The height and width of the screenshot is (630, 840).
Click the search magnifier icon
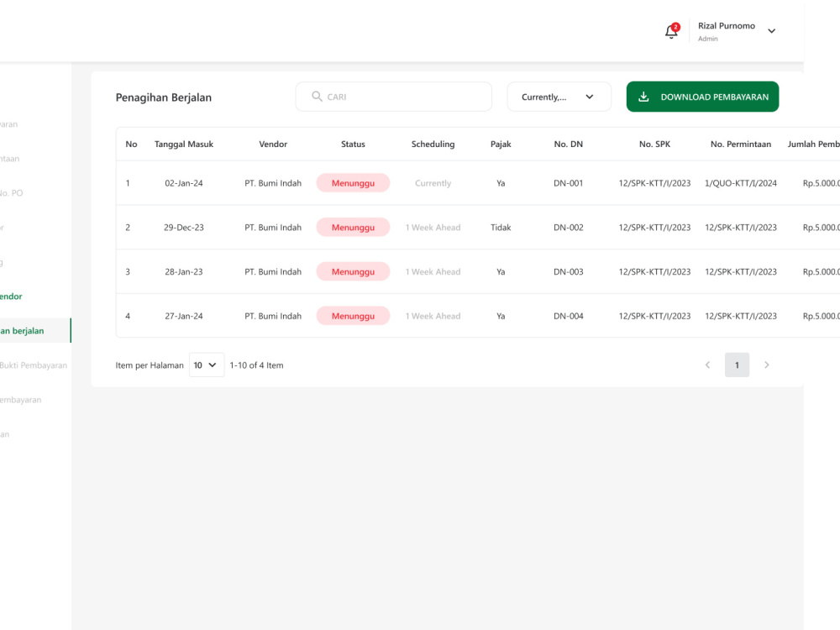(x=317, y=97)
